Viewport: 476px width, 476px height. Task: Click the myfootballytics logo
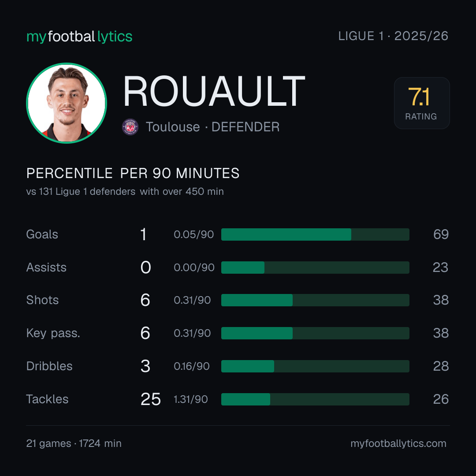pyautogui.click(x=79, y=37)
